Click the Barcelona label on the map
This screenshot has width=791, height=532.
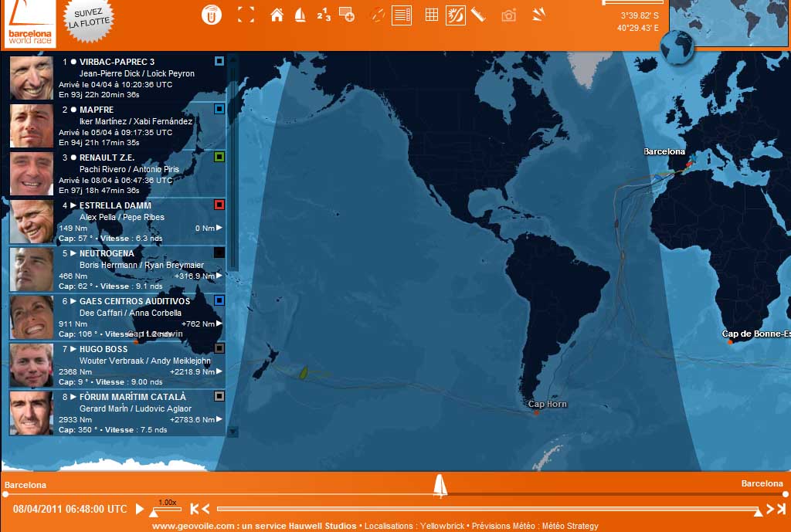tap(664, 151)
